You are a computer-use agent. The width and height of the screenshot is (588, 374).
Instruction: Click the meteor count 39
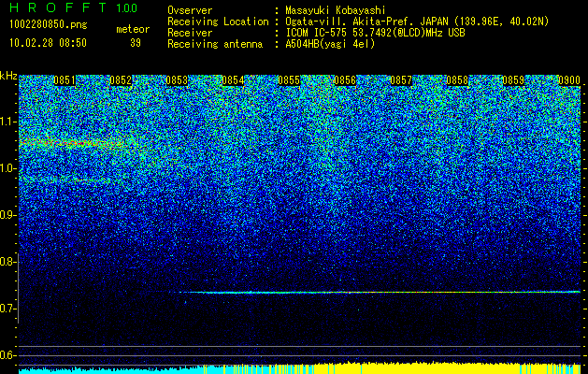pyautogui.click(x=136, y=43)
